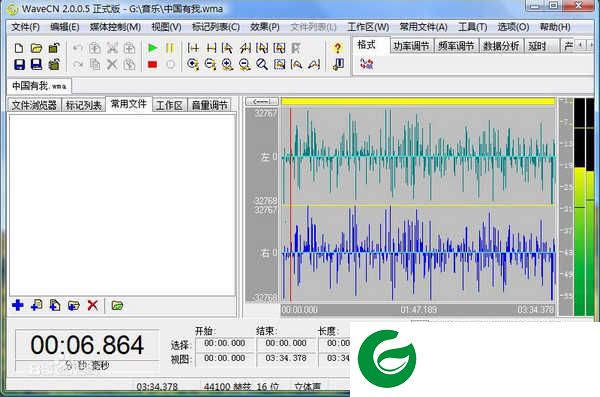Open the 工具(T) menu
The height and width of the screenshot is (397, 600).
click(473, 27)
